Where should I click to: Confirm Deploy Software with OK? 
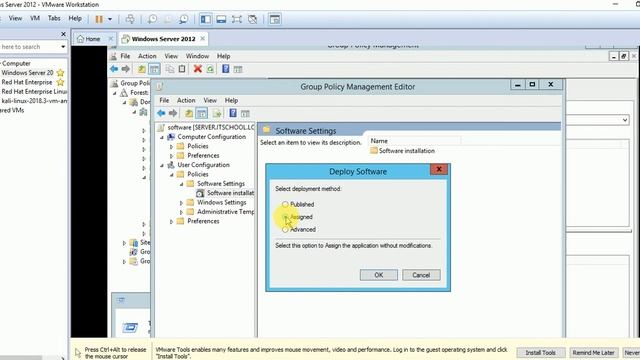coord(378,275)
